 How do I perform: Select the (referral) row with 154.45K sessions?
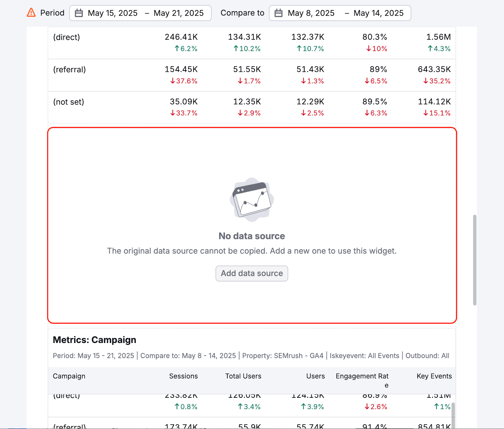tap(69, 70)
